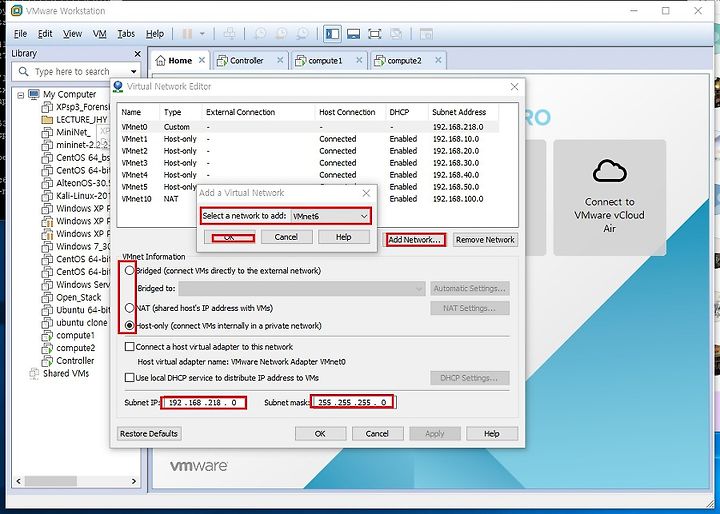Image resolution: width=720 pixels, height=514 pixels.
Task: Select the Host-only radio button
Action: point(129,325)
